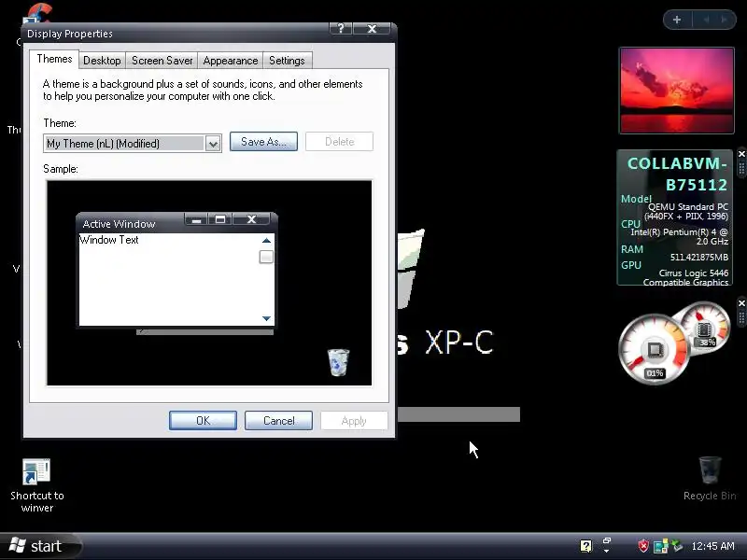Click the Window Text sample label

[109, 240]
